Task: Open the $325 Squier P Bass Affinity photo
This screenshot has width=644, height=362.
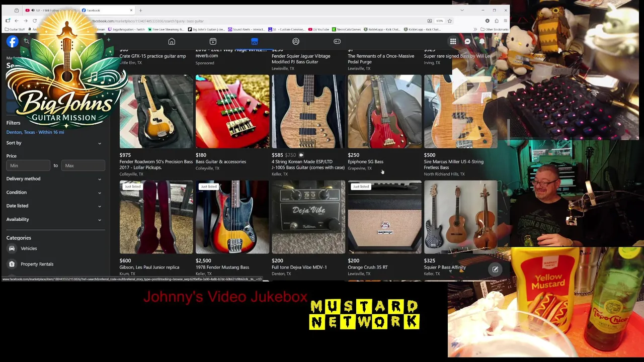Action: [x=460, y=217]
